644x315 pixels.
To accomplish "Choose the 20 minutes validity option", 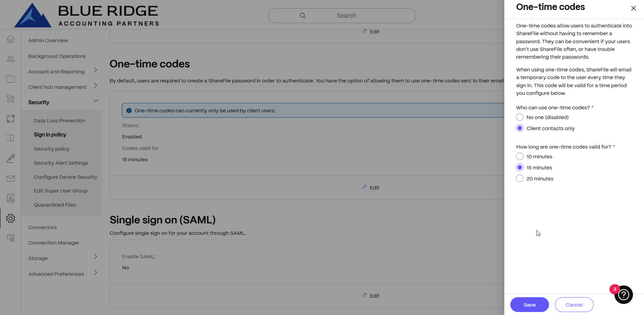I will point(520,178).
